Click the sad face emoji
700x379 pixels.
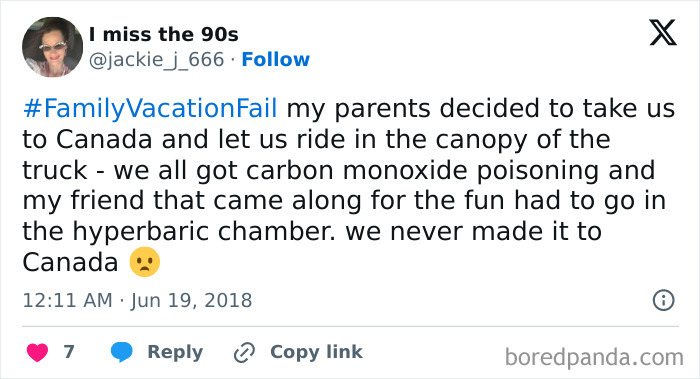click(x=145, y=262)
